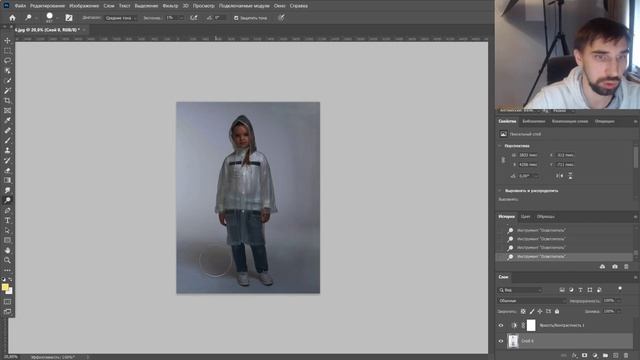This screenshot has height=360, width=640.
Task: Create new adjustment layer icon
Action: click(x=595, y=356)
